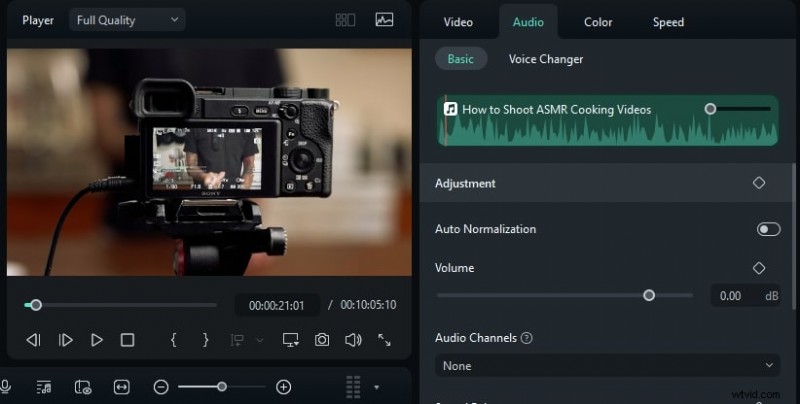Add keyframe diamond for Volume
Screen dimensions: 800x404
click(759, 268)
